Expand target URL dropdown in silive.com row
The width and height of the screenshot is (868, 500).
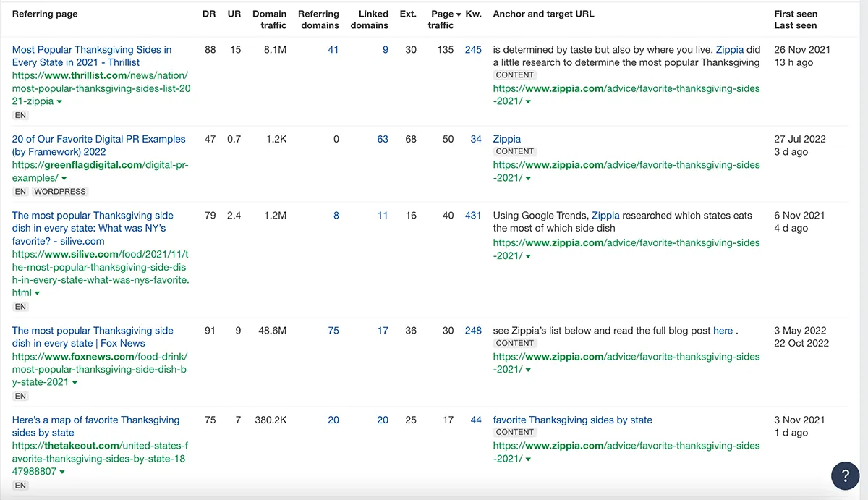coord(528,256)
